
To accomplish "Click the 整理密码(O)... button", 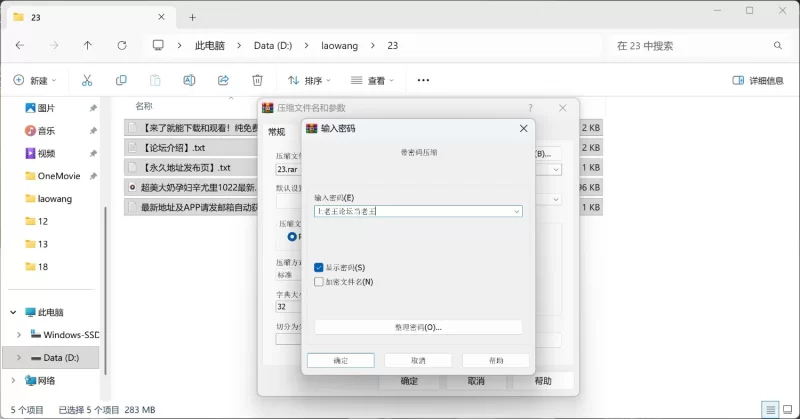I will tap(418, 327).
